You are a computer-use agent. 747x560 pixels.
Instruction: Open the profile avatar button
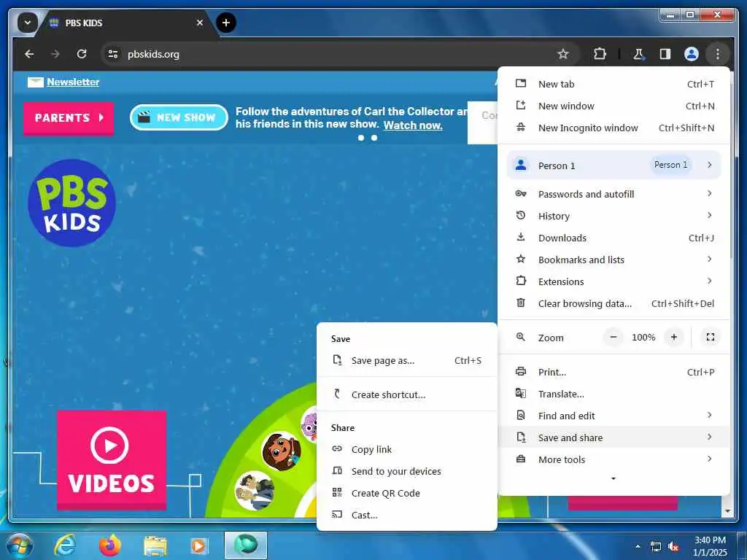coord(692,54)
